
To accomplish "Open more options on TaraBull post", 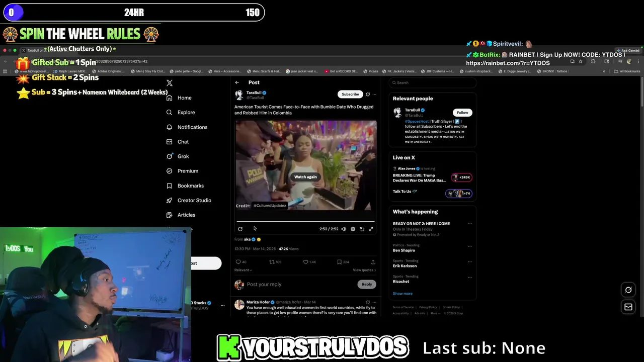I will (x=374, y=95).
